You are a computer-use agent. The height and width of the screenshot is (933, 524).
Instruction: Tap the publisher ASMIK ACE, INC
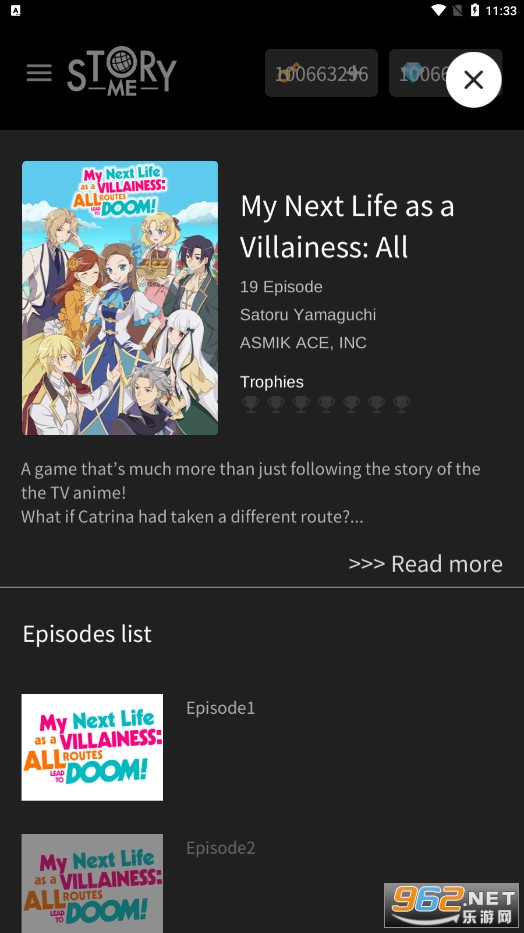pyautogui.click(x=303, y=343)
